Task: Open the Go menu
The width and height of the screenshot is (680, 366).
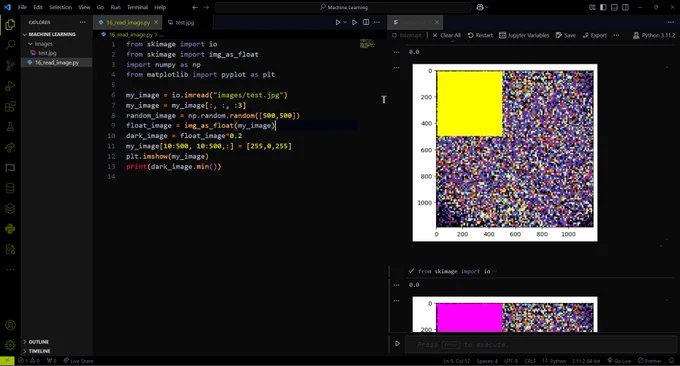Action: tap(100, 7)
